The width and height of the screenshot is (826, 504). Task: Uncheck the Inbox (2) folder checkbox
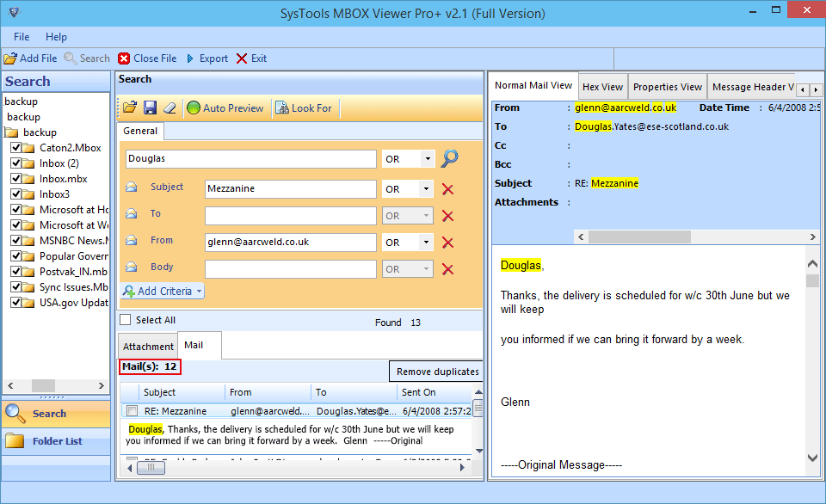15,163
